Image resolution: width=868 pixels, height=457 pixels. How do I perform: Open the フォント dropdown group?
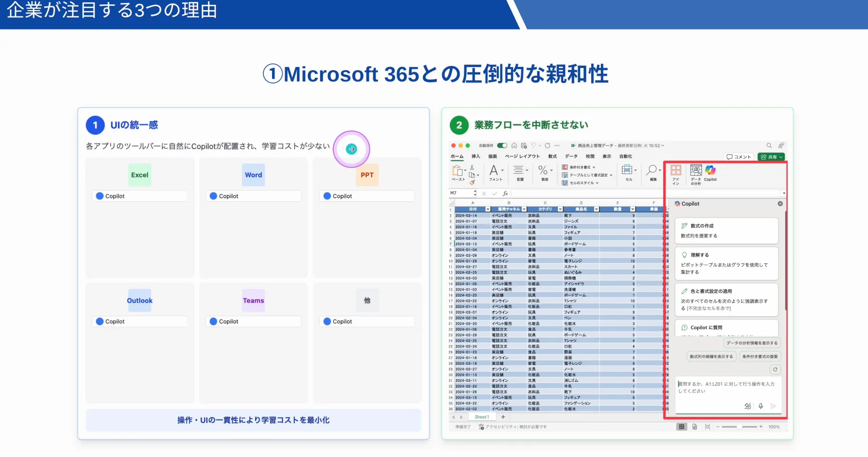pyautogui.click(x=496, y=173)
